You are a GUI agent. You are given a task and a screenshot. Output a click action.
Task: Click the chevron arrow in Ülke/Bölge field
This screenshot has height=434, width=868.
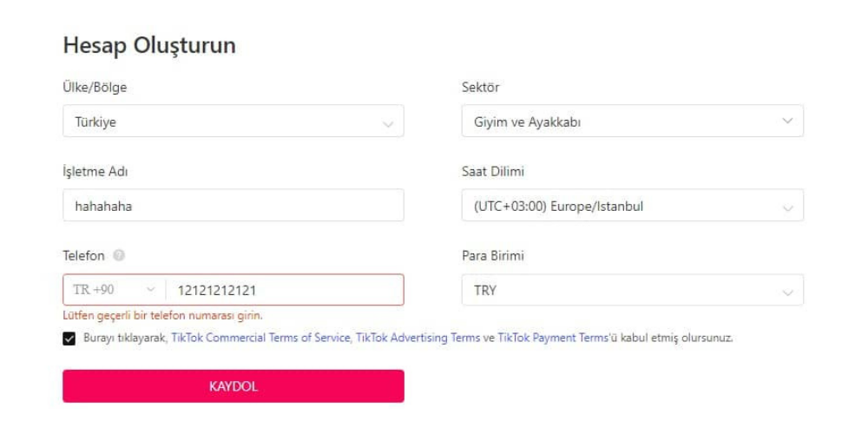click(x=388, y=123)
